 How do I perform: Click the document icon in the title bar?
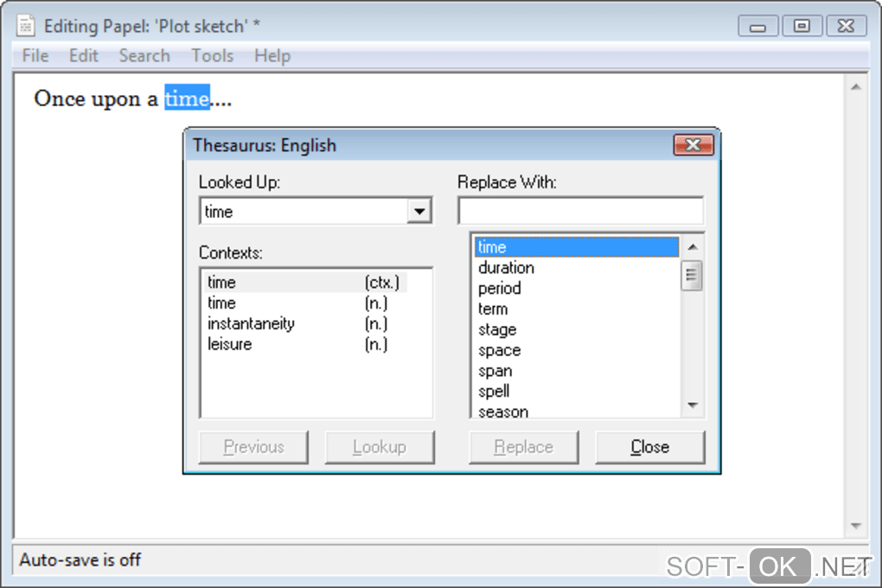pyautogui.click(x=26, y=26)
